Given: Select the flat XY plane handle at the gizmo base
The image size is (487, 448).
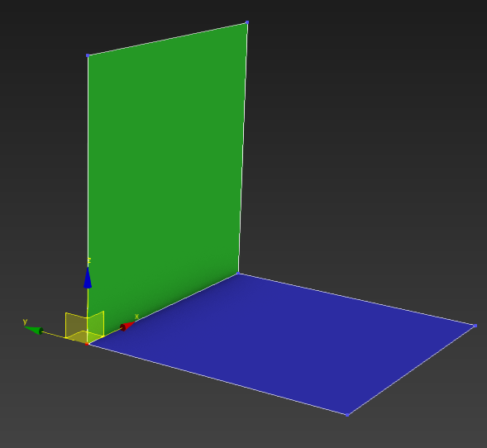Looking at the screenshot, I should 86,336.
